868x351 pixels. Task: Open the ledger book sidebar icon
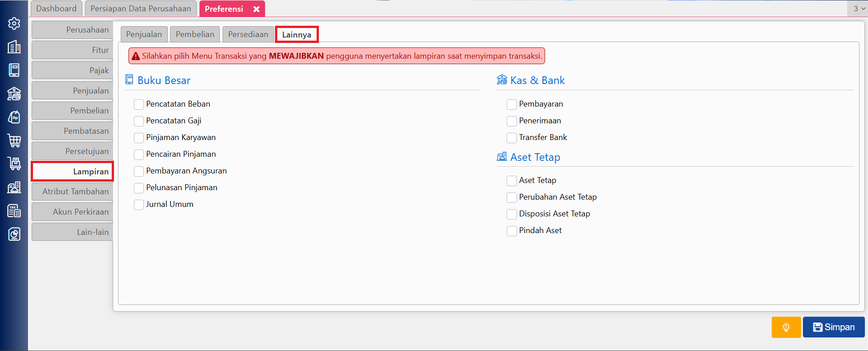coord(14,70)
